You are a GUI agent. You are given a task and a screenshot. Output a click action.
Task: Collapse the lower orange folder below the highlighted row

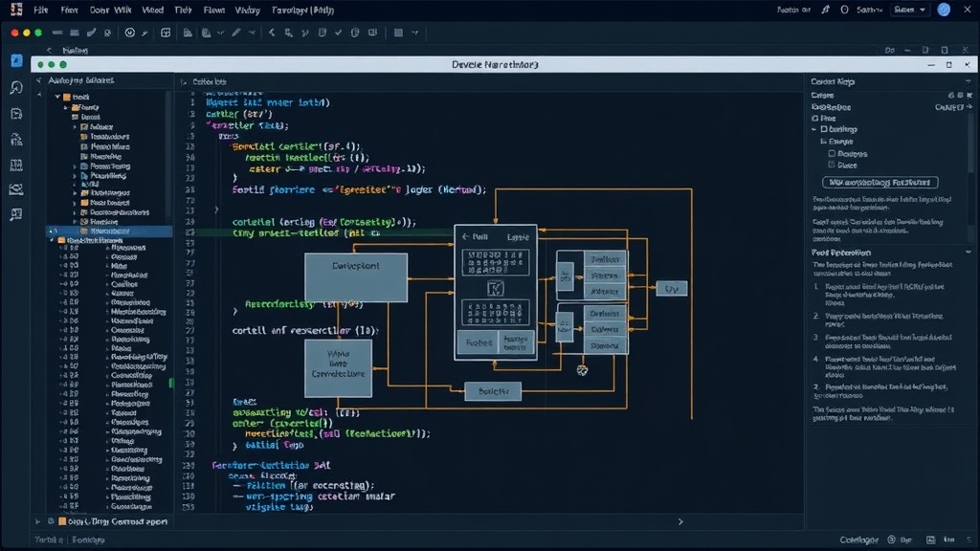(53, 240)
